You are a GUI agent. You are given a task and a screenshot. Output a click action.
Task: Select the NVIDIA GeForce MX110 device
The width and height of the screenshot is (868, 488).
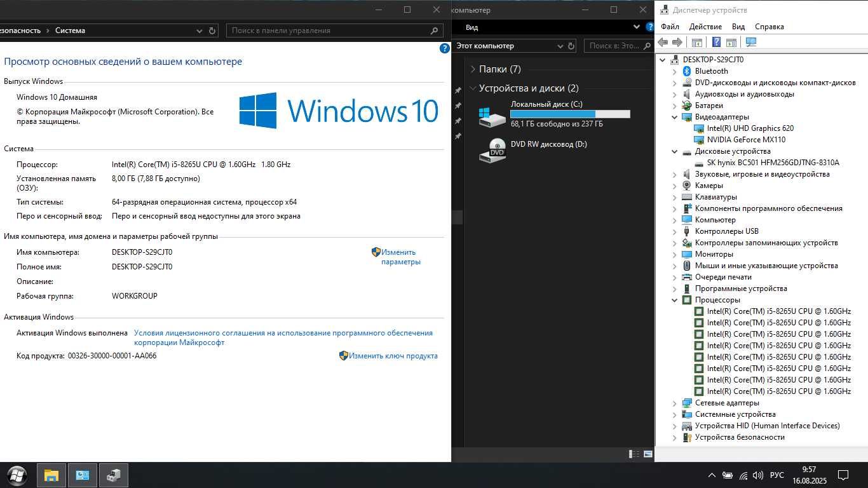click(x=746, y=140)
